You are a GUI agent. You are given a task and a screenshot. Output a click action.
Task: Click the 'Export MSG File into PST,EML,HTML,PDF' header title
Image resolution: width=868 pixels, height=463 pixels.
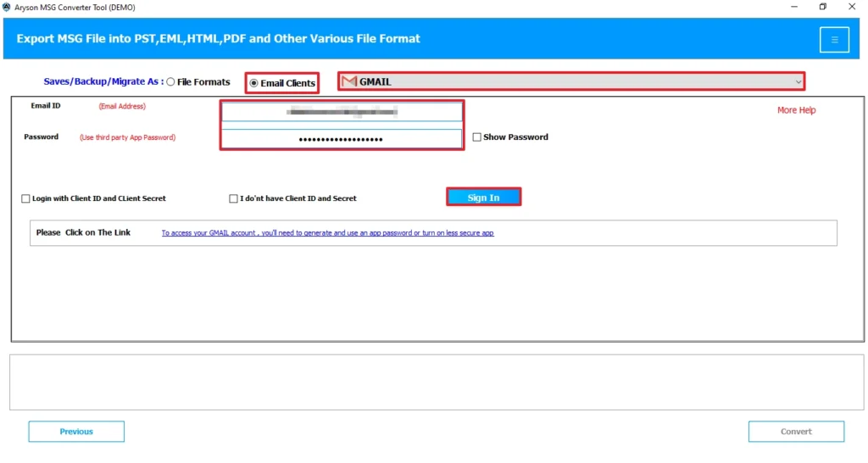pos(218,39)
